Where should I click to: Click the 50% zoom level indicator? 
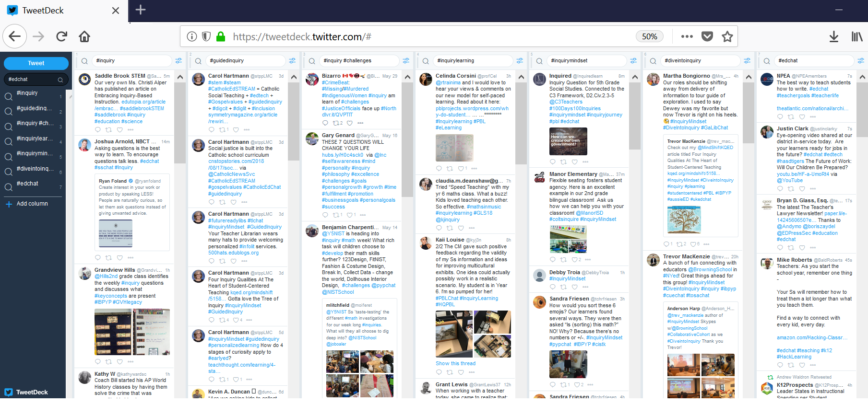pyautogui.click(x=649, y=36)
